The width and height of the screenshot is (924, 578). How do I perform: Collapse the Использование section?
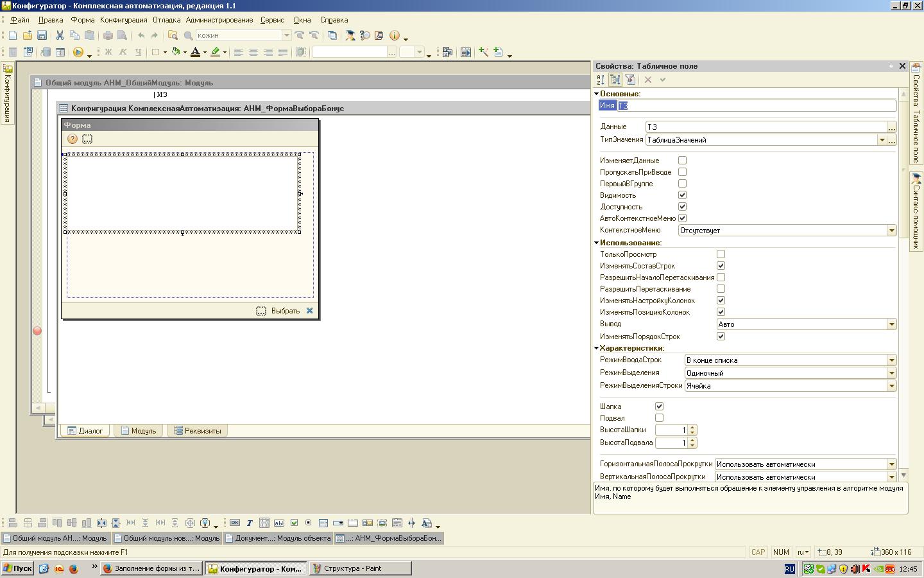pos(597,243)
